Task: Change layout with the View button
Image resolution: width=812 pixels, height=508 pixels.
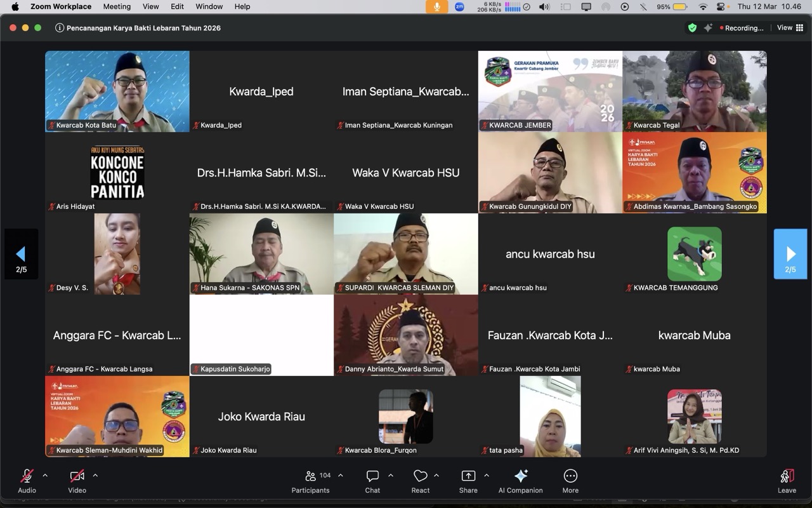Action: (789, 28)
